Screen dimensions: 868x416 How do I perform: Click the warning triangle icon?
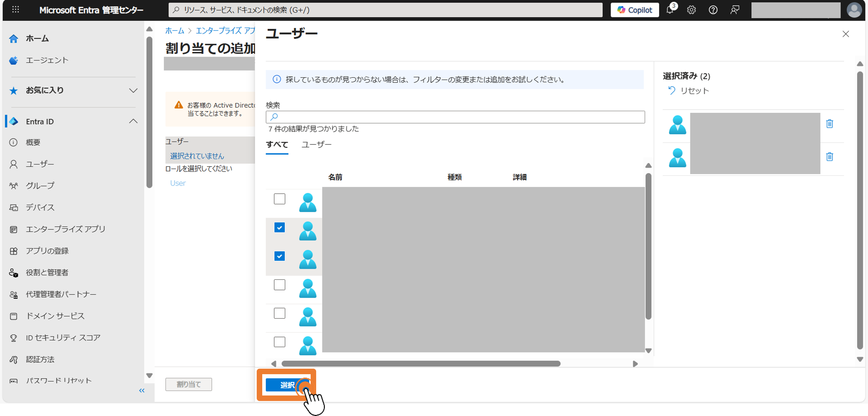pyautogui.click(x=179, y=105)
